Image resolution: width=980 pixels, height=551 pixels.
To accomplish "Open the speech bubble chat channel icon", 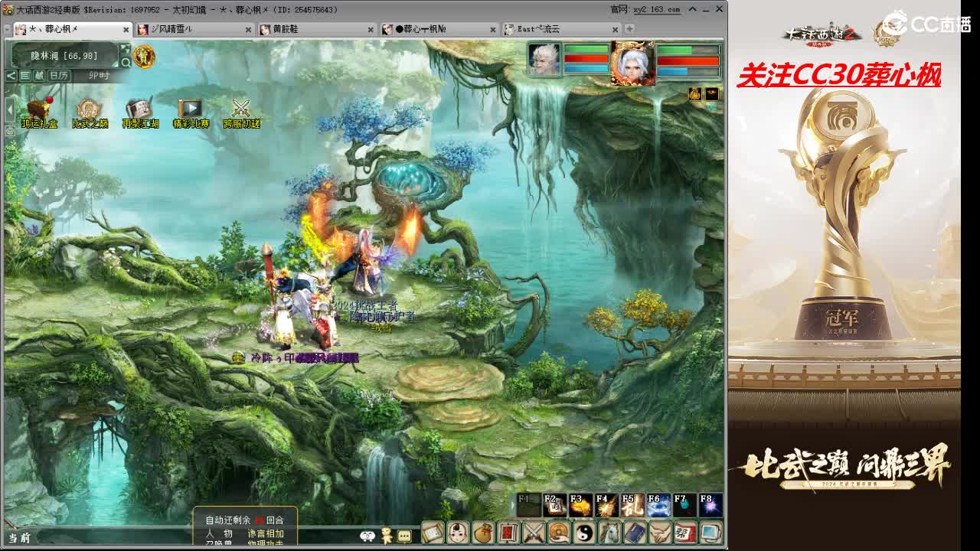I will (x=405, y=536).
